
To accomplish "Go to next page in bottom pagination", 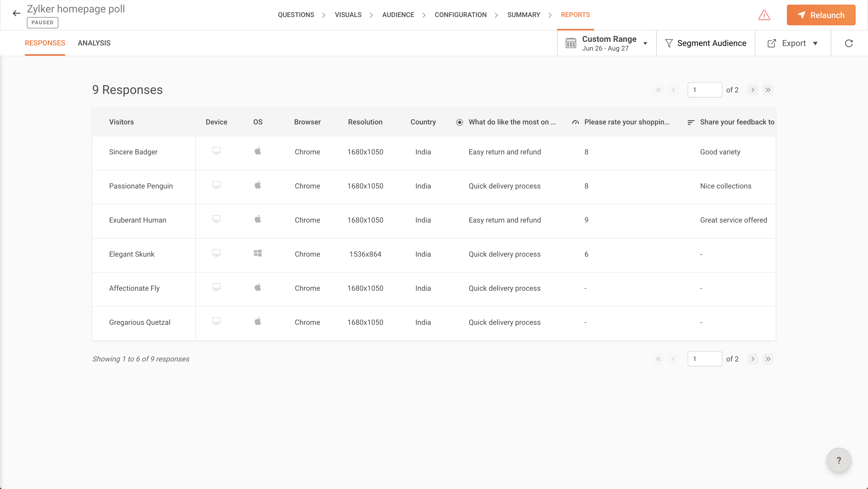I will point(753,359).
